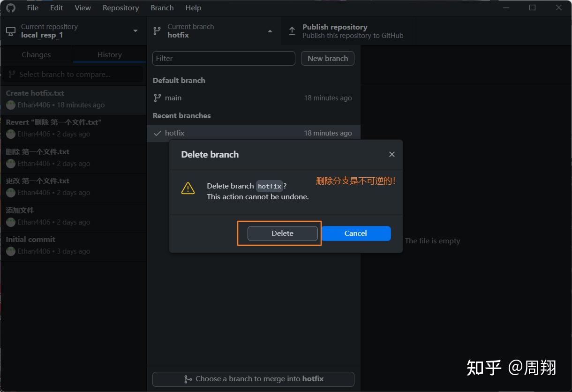572x392 pixels.
Task: Click the avatar on Initial commit
Action: (11, 251)
